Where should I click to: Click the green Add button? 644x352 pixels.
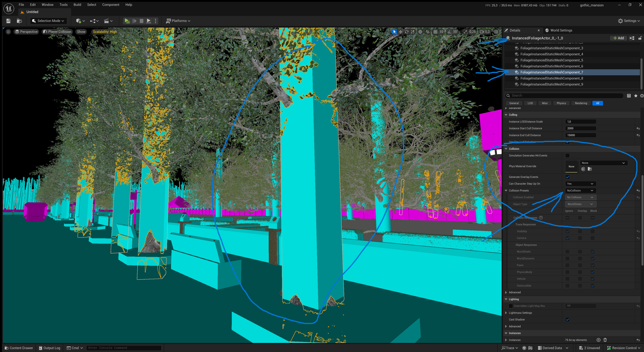click(x=618, y=38)
